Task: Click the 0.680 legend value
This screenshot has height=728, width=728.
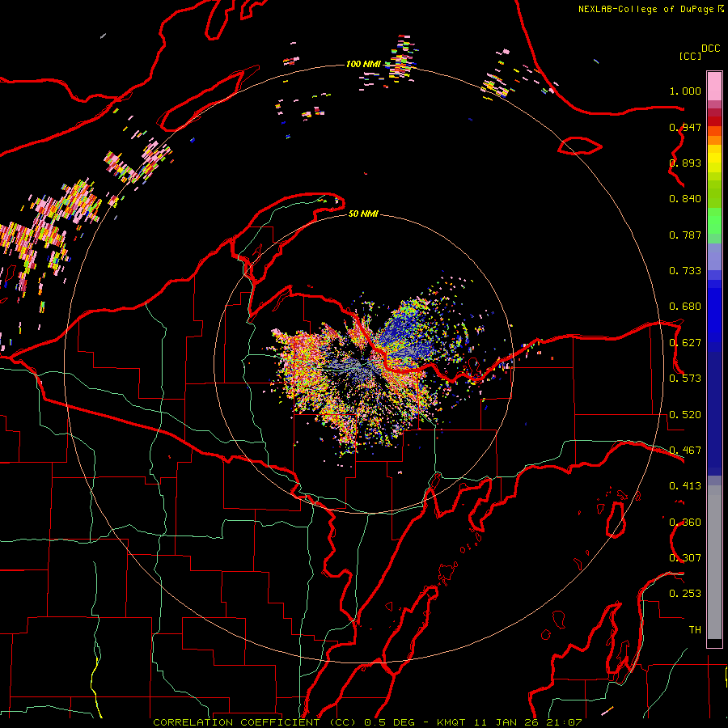Action: (685, 307)
